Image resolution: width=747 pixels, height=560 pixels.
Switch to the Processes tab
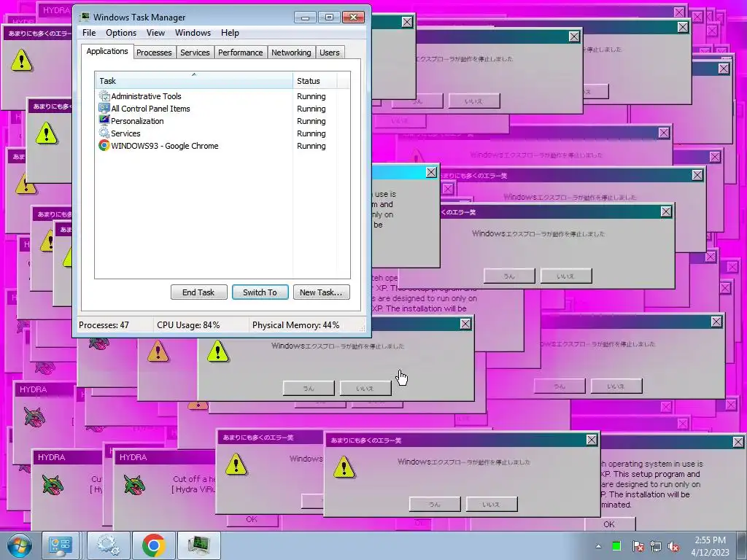[154, 52]
